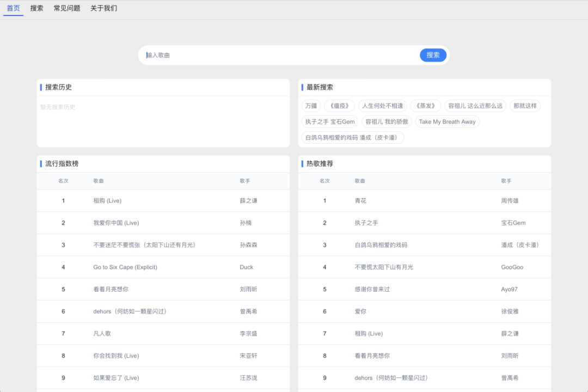588x392 pixels.
Task: Click the 最新搜索 panel heading
Action: [x=320, y=88]
